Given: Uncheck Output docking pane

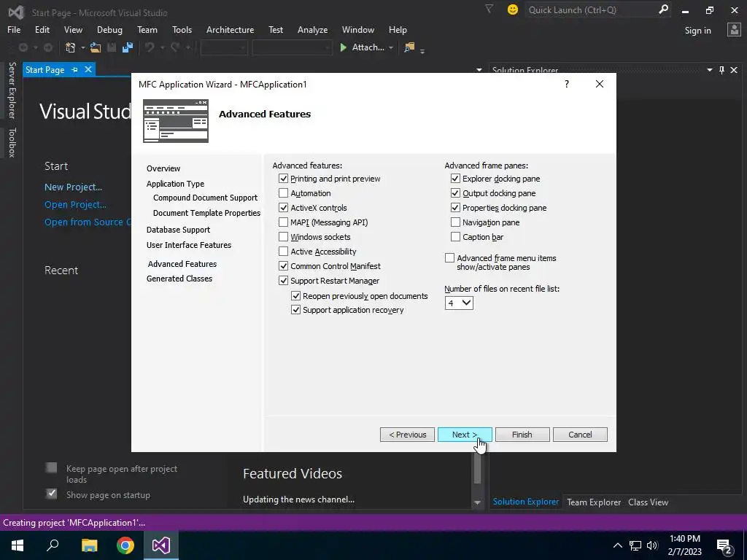Looking at the screenshot, I should (x=455, y=192).
